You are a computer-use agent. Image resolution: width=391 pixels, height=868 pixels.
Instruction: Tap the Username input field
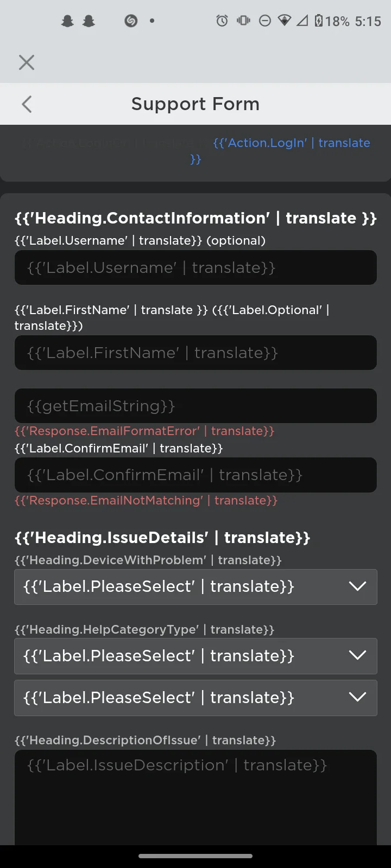(x=195, y=267)
